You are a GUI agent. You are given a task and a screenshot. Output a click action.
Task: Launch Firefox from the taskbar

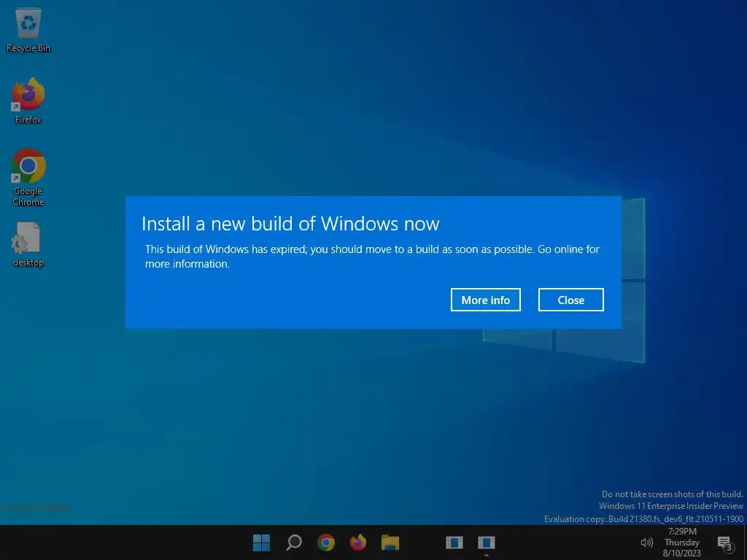[357, 542]
